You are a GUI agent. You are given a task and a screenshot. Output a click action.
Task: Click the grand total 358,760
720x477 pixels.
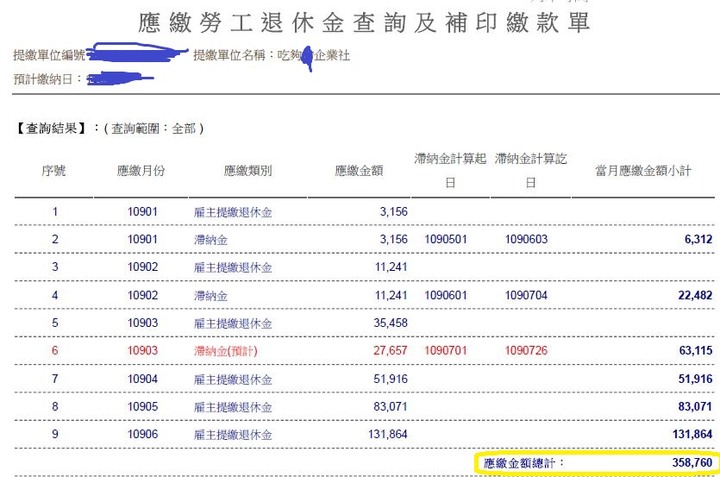692,463
